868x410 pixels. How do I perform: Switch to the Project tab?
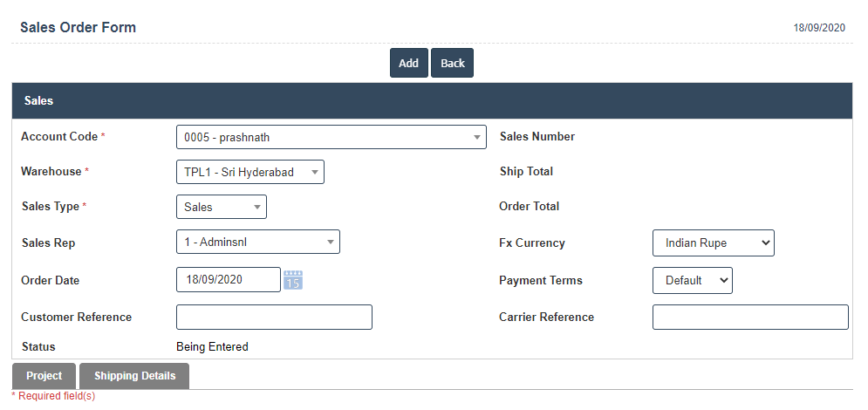pos(44,376)
